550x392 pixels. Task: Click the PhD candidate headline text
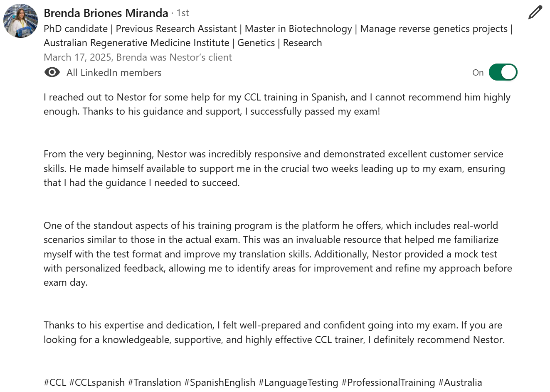pos(278,36)
